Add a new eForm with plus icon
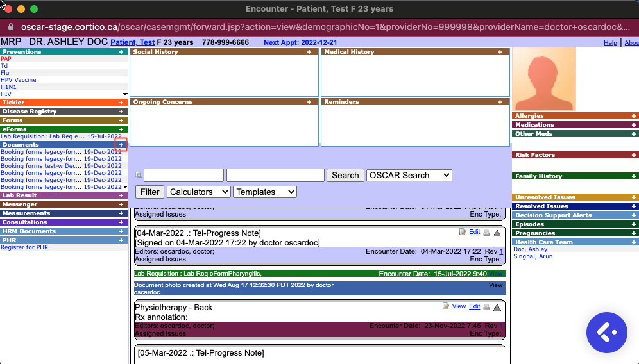Viewport: 639px width, 364px height. [x=121, y=129]
